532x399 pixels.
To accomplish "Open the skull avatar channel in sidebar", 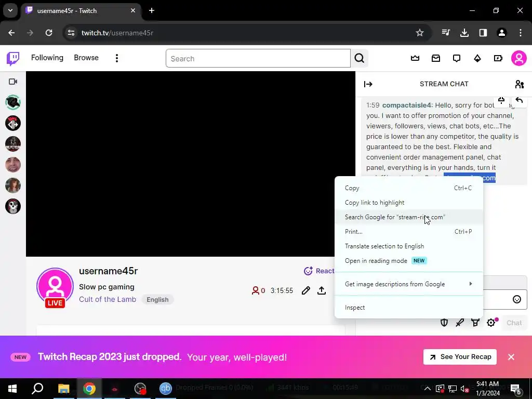I will pyautogui.click(x=13, y=206).
